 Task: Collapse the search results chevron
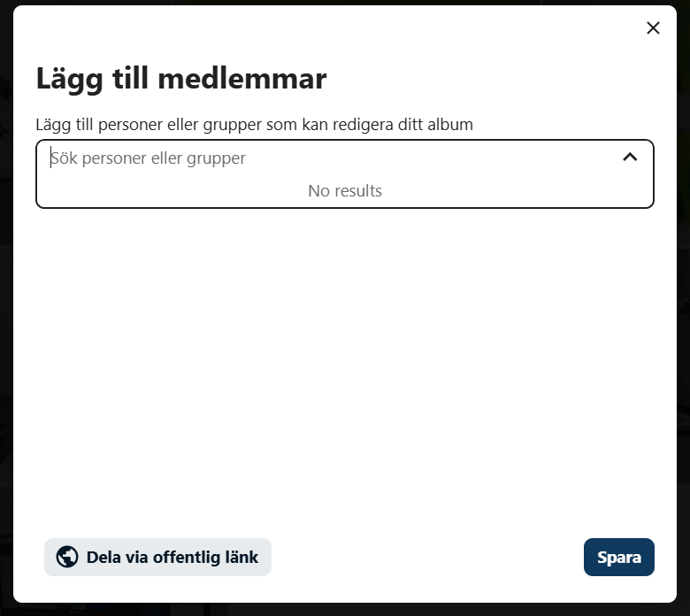coord(630,158)
